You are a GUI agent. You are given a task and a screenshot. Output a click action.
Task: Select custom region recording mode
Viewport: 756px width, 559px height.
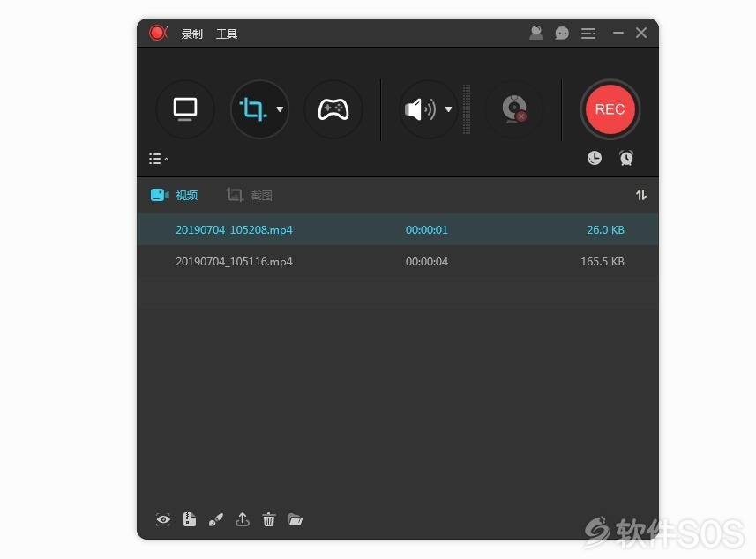[x=252, y=109]
